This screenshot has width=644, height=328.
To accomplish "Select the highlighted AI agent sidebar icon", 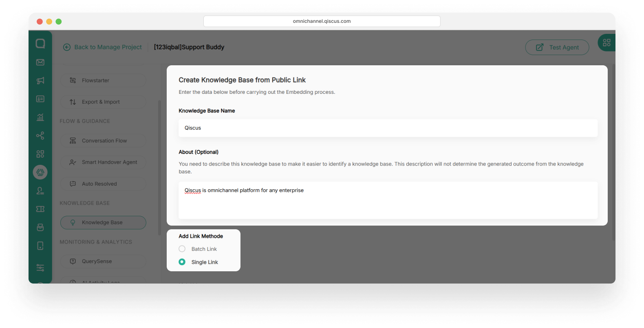I will click(40, 172).
